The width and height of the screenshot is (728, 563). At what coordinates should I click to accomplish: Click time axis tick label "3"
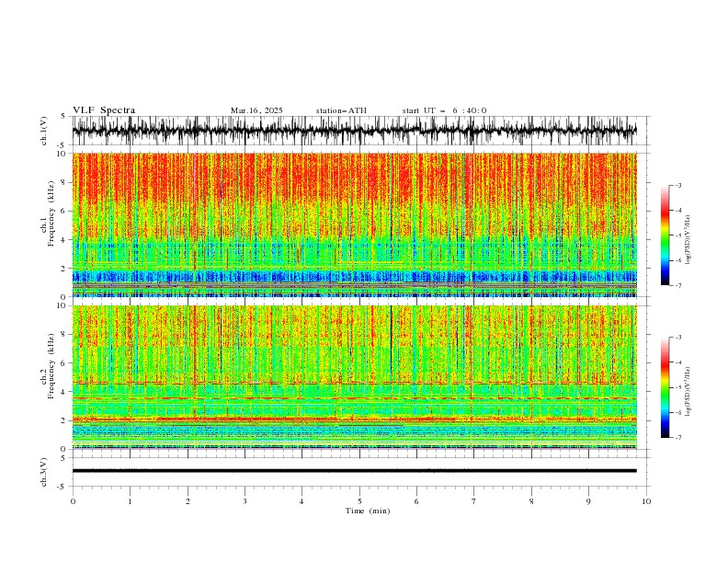point(245,501)
